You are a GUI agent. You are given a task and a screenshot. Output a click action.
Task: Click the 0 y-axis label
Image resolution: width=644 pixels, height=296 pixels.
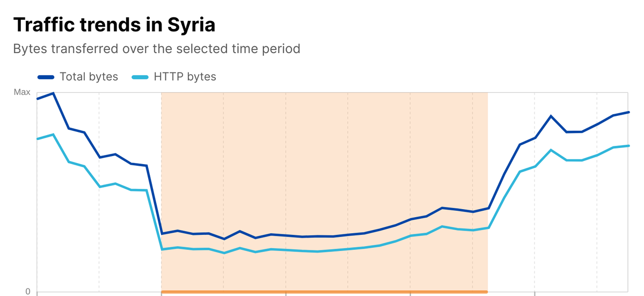pos(27,291)
